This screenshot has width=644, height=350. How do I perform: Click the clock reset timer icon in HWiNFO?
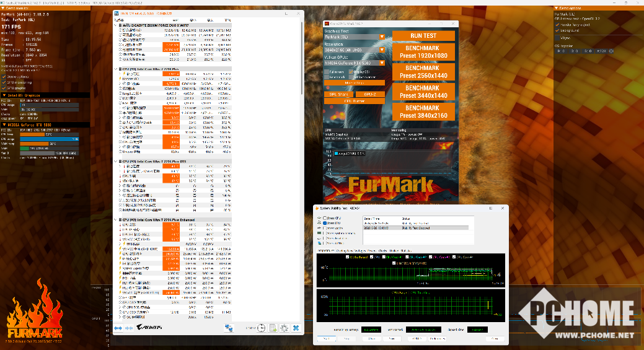(262, 328)
